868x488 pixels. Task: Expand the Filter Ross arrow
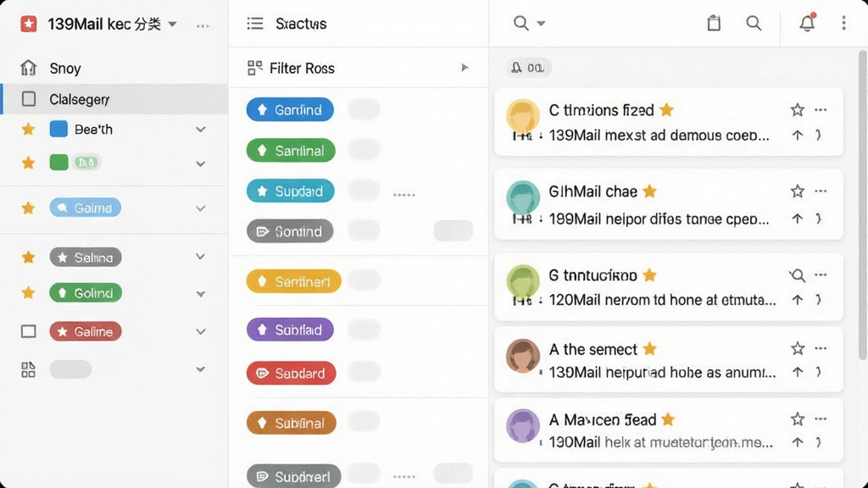465,68
